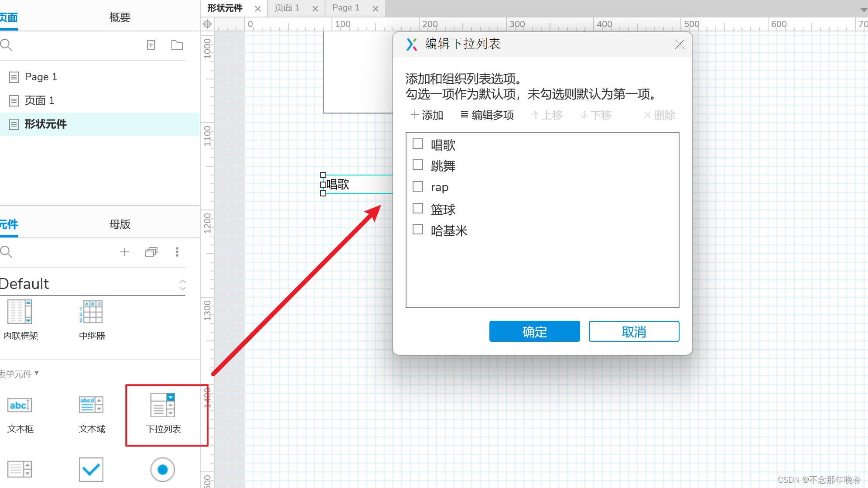Click the 确定 confirm button
This screenshot has height=488, width=868.
pyautogui.click(x=534, y=332)
